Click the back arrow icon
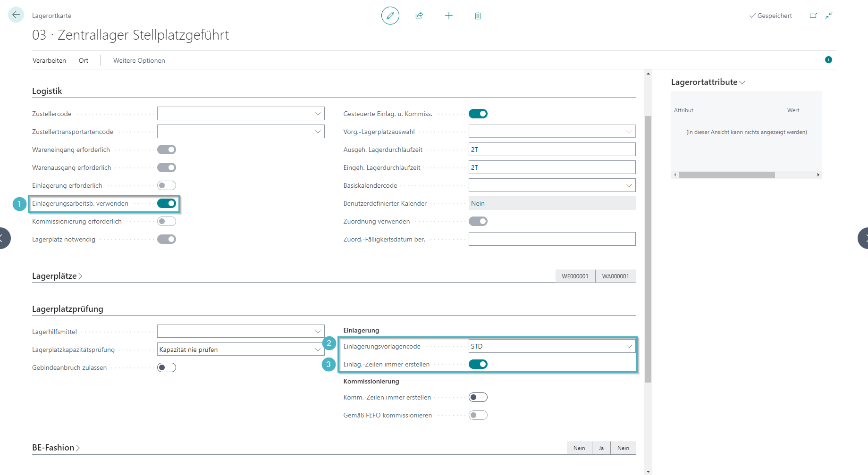Viewport: 868px width, 475px height. [16, 15]
